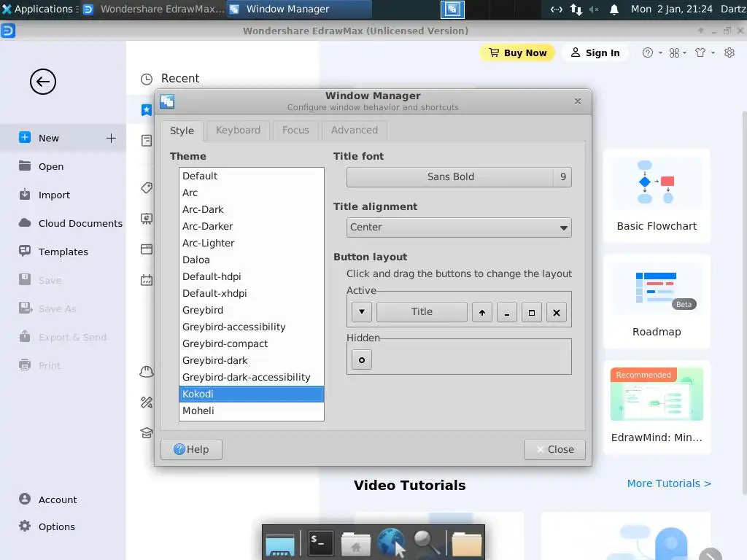747x560 pixels.
Task: Open the help question mark icon in EdrawMax toolbar
Action: click(648, 52)
